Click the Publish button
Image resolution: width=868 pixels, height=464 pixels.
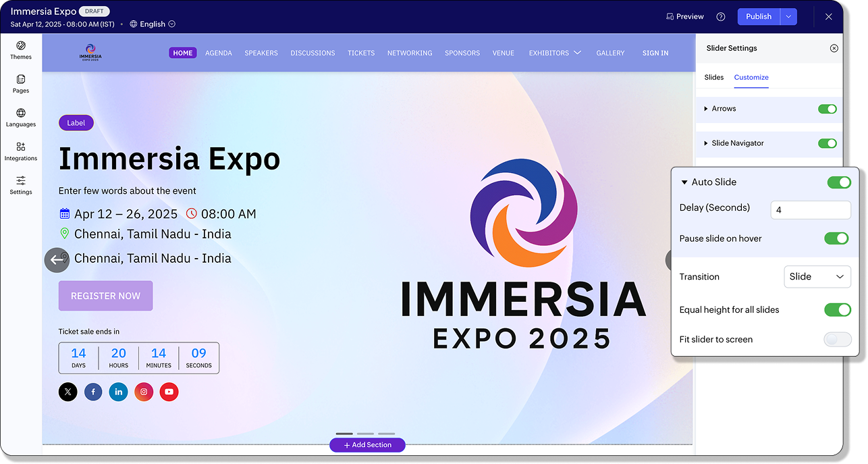pyautogui.click(x=759, y=17)
